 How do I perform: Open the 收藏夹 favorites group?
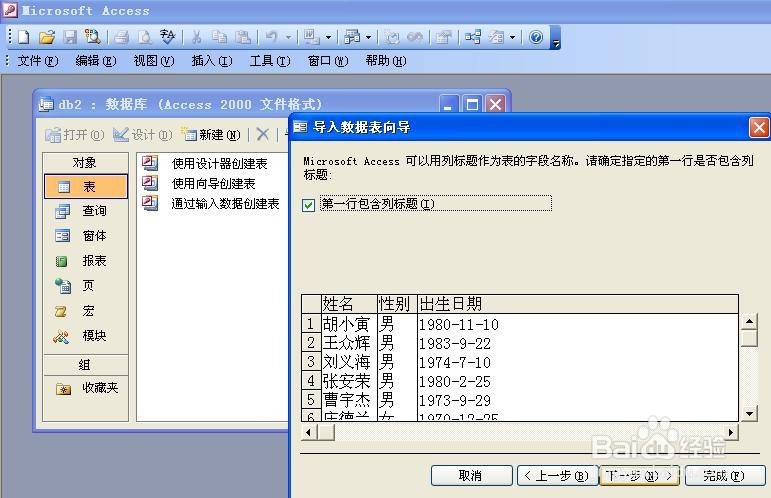(86, 388)
